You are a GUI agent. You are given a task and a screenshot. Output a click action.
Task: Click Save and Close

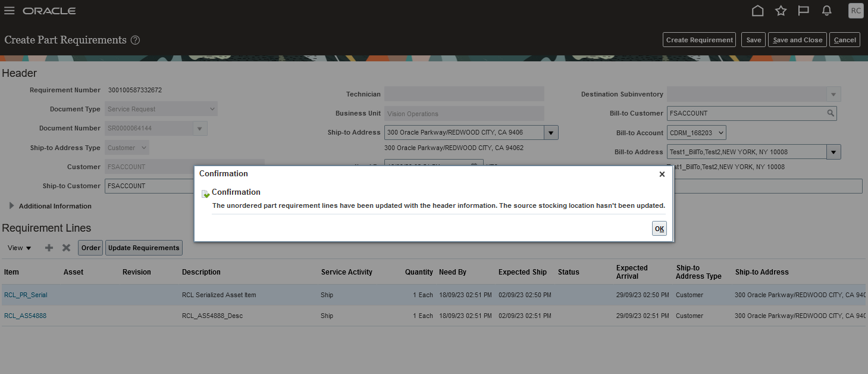(797, 40)
